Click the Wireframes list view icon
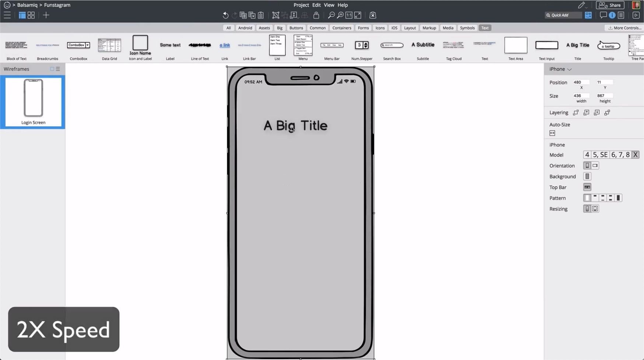This screenshot has width=644, height=360. click(x=58, y=69)
